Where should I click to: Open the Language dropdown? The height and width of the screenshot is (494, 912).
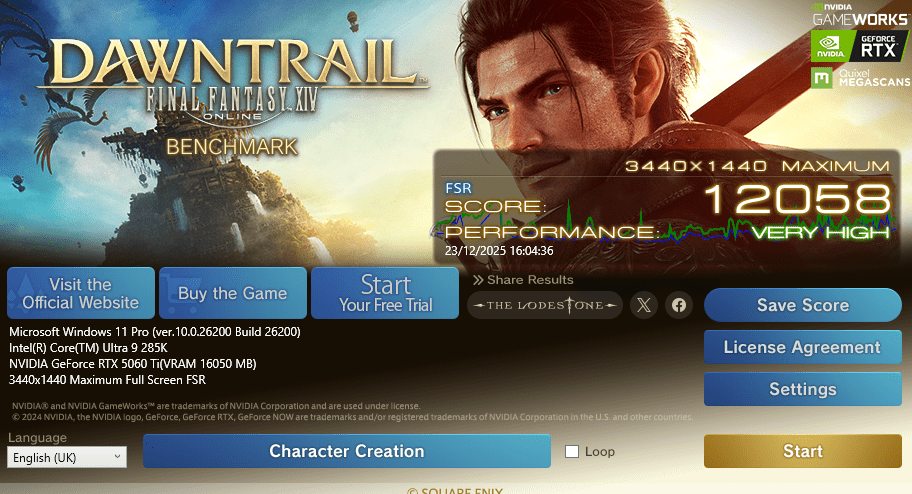pyautogui.click(x=67, y=457)
